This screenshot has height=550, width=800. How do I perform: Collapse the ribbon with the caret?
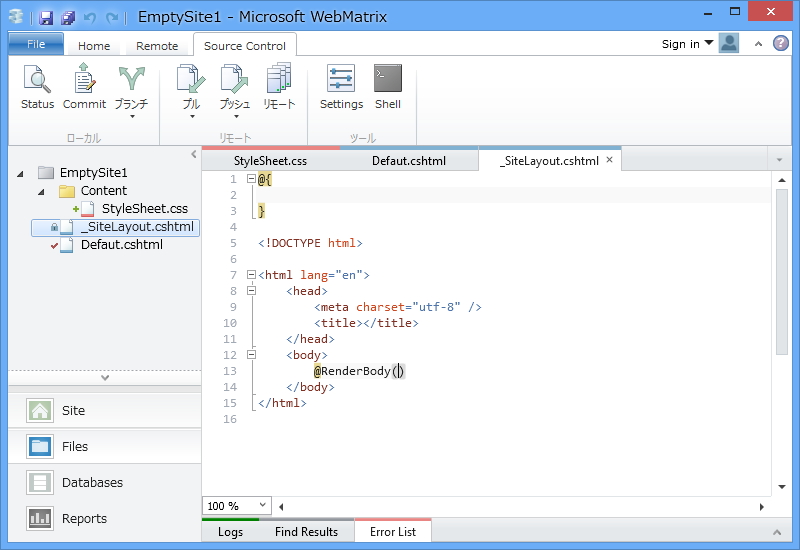tap(758, 44)
